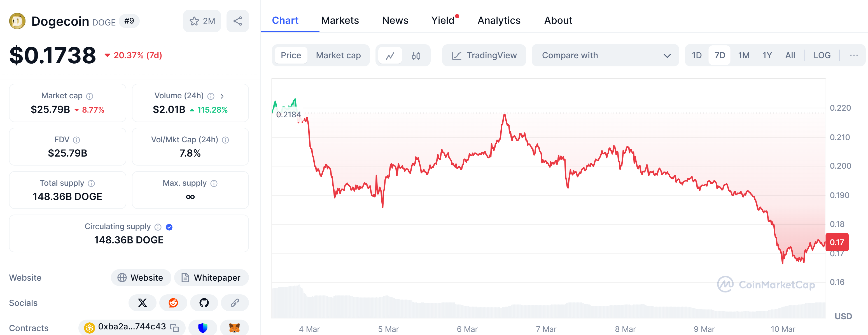Switch chart to candlestick view
868x335 pixels.
pos(416,56)
